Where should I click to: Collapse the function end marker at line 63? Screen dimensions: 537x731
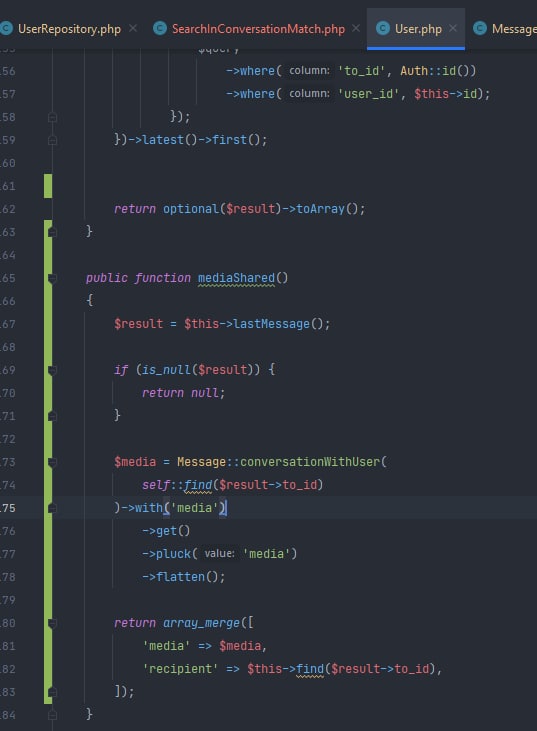click(52, 232)
